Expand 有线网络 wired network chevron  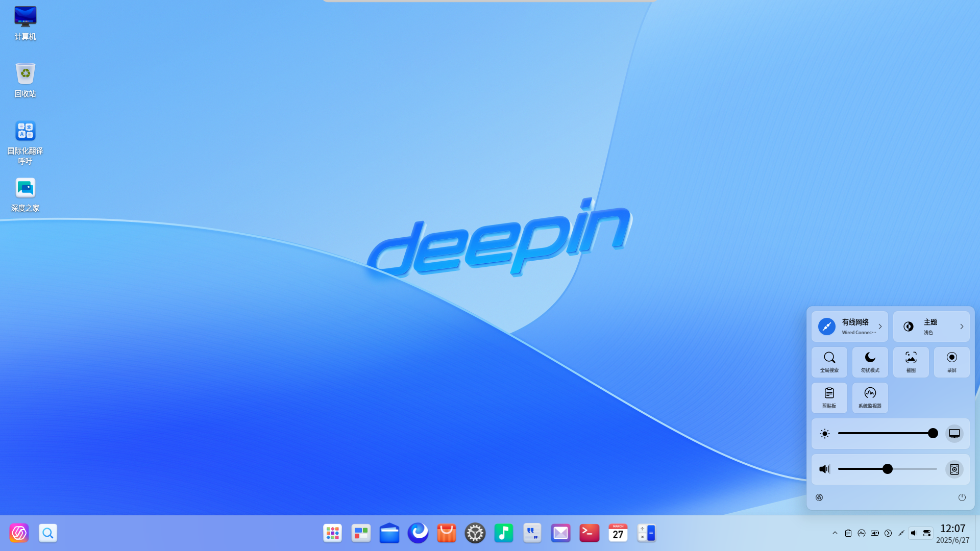pos(880,327)
